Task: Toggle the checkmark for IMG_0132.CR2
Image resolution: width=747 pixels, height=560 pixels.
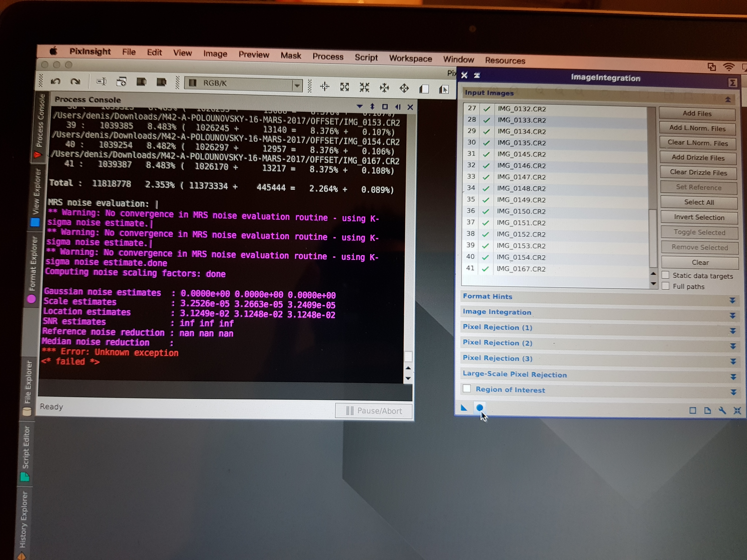Action: (487, 109)
